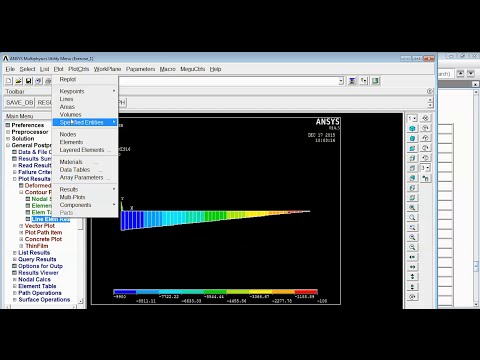Click the Fit View magnifier icon
This screenshot has height=360, width=480.
coord(412,208)
